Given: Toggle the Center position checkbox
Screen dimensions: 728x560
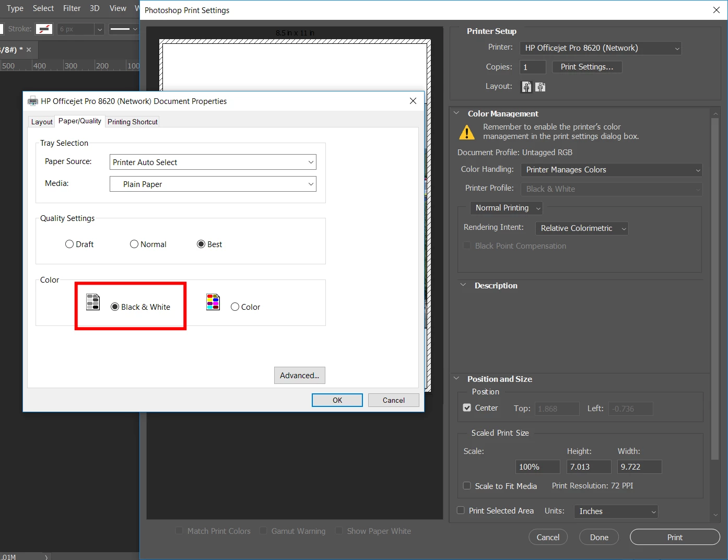Looking at the screenshot, I should (467, 408).
